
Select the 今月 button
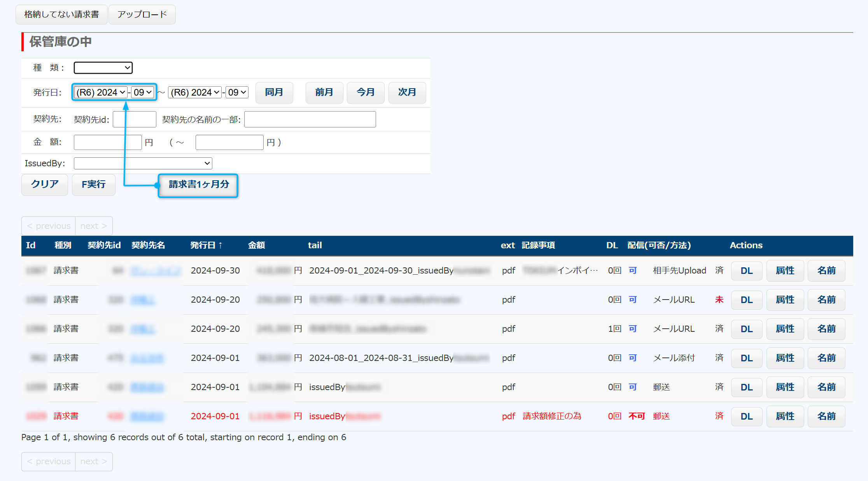pyautogui.click(x=365, y=92)
